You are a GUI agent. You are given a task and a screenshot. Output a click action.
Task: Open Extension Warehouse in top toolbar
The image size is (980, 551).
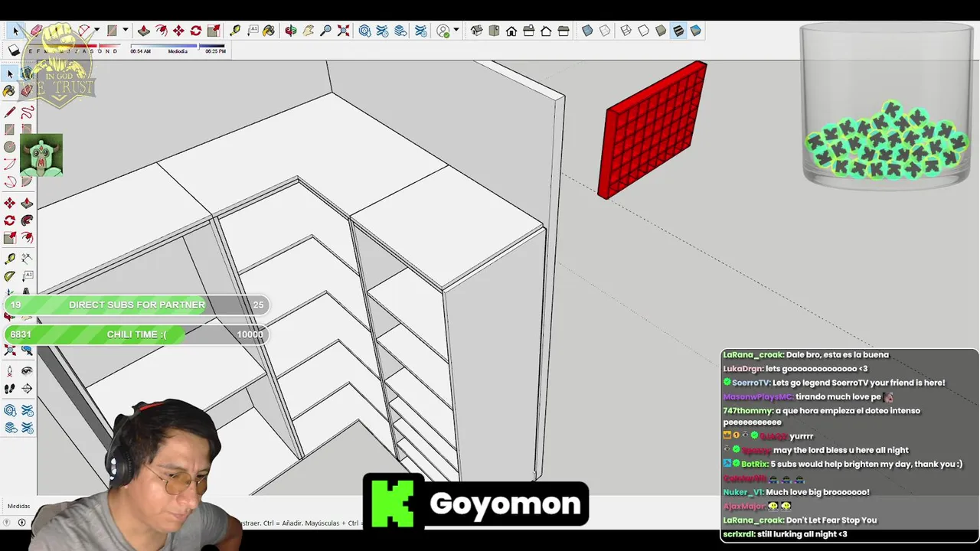(x=381, y=31)
